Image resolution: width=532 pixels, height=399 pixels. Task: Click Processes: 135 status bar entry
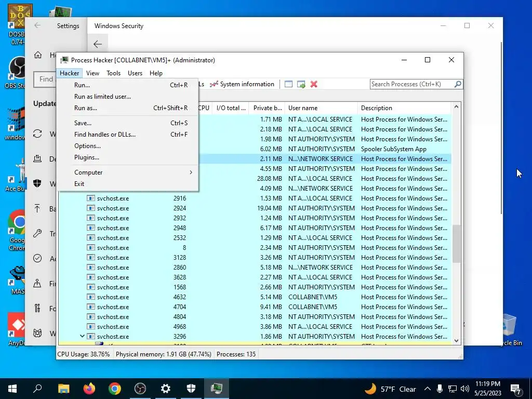coord(236,354)
